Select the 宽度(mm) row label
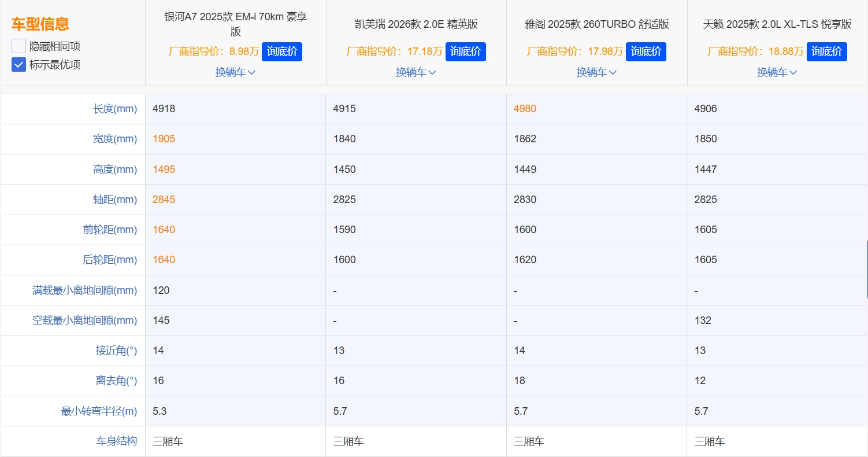 (115, 139)
